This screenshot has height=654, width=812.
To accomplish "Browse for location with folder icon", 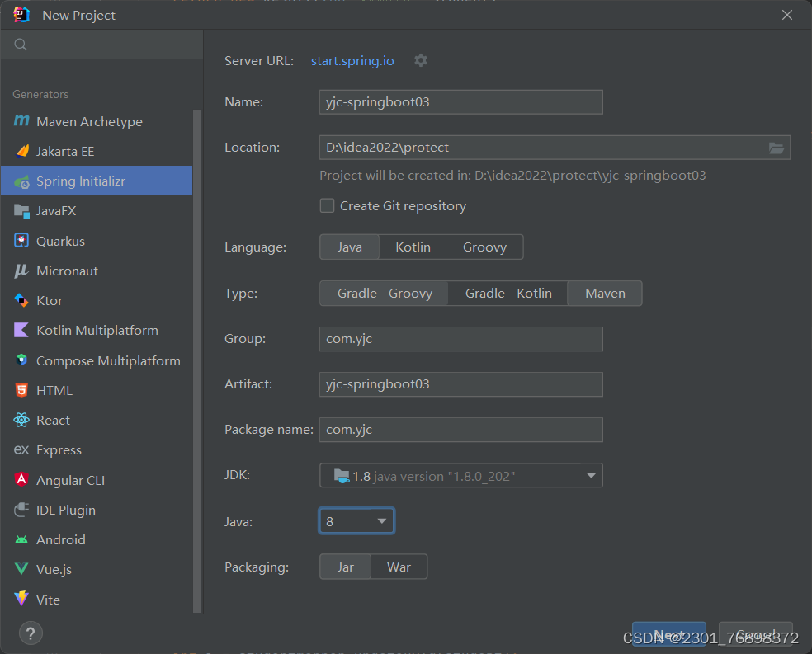I will (x=776, y=148).
